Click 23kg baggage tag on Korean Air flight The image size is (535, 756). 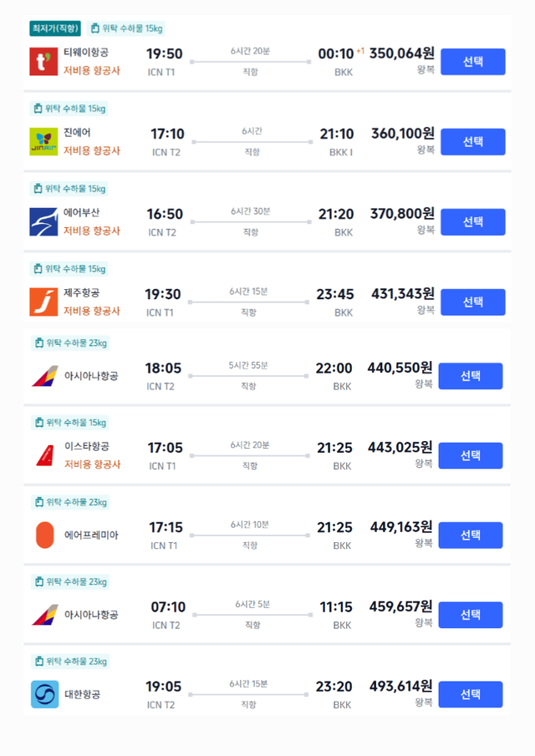coord(70,662)
